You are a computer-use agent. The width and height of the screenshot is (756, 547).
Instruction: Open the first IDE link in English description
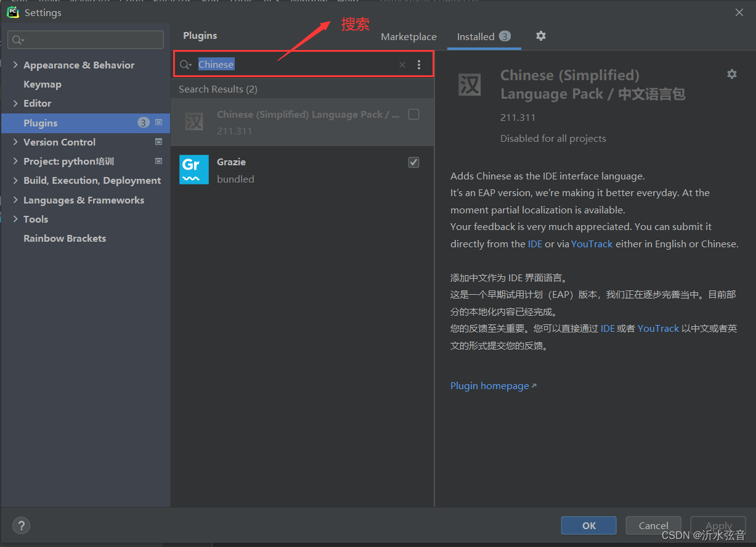click(x=535, y=244)
